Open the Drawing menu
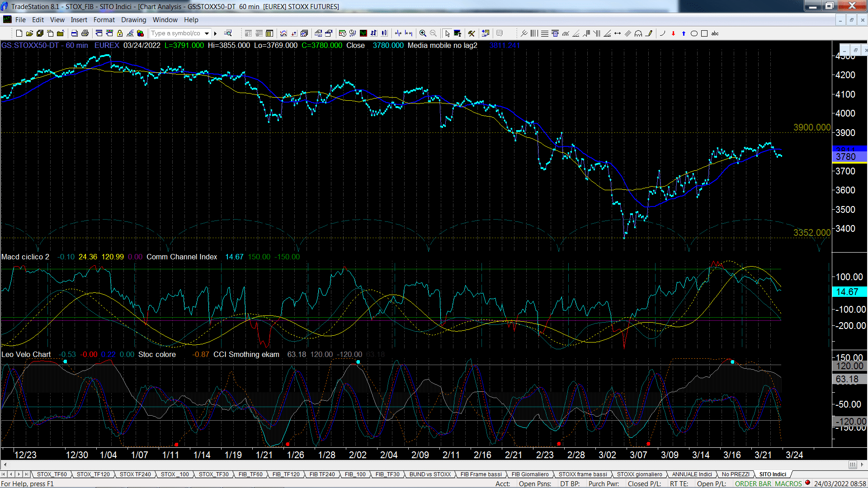This screenshot has width=868, height=488. [133, 19]
